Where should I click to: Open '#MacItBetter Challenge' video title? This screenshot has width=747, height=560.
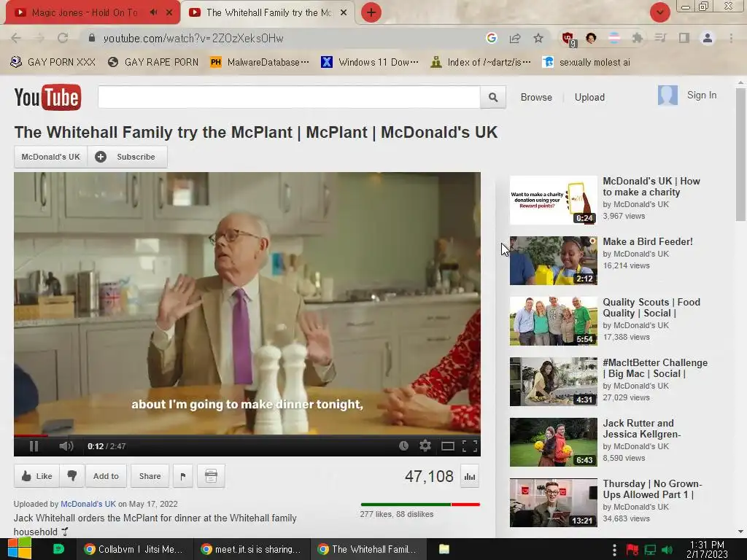click(655, 368)
